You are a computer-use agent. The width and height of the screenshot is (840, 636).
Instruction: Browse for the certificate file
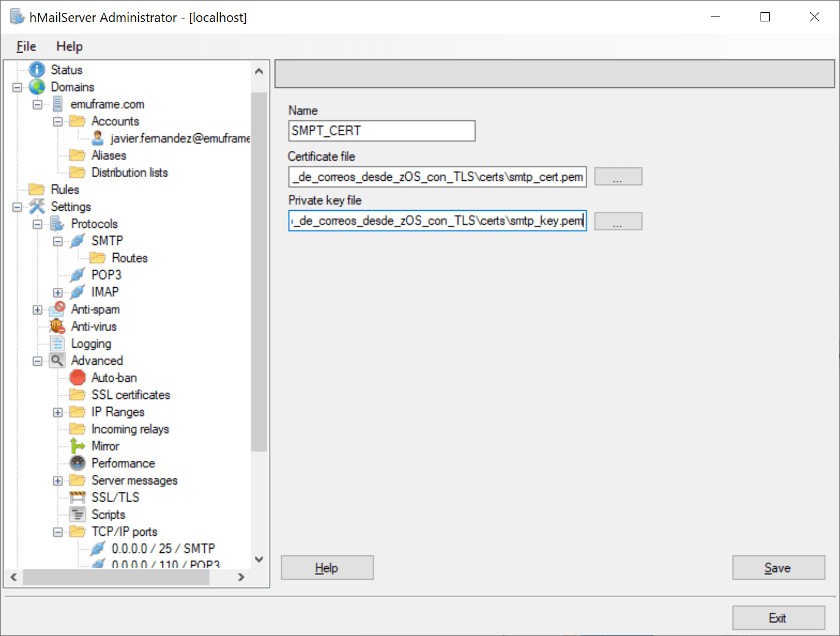pos(618,176)
